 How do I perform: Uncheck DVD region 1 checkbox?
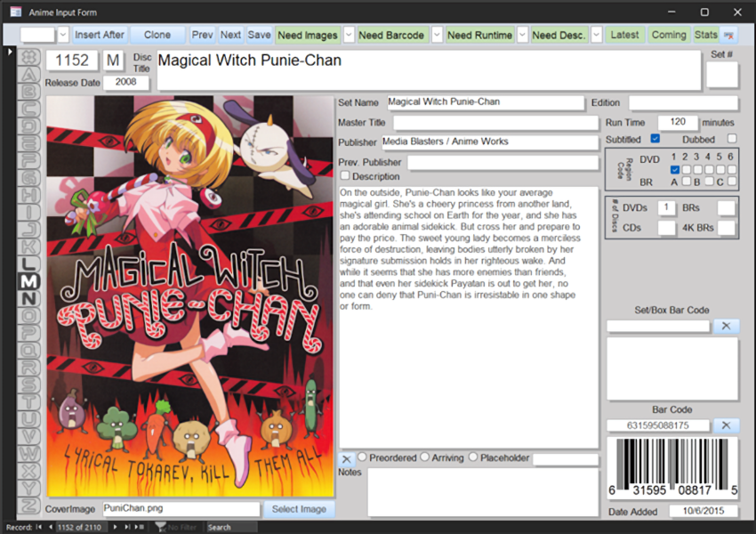[674, 169]
